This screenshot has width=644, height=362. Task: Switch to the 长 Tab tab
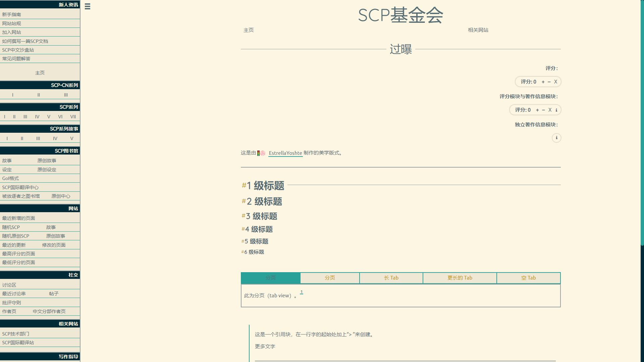coord(391,278)
